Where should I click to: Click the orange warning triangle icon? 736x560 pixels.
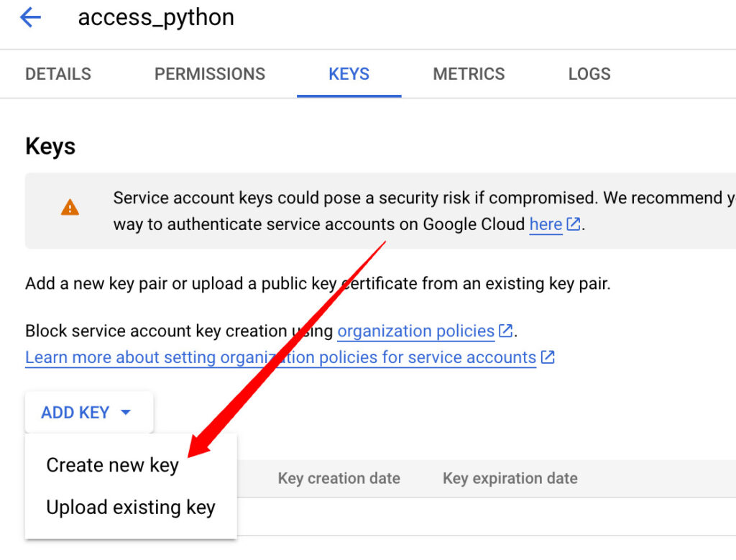(x=70, y=208)
